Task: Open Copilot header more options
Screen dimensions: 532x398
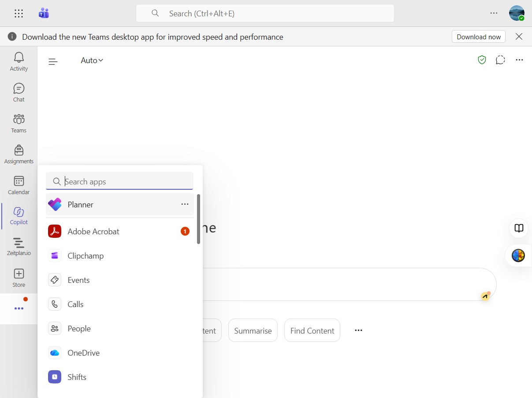Action: pos(519,60)
